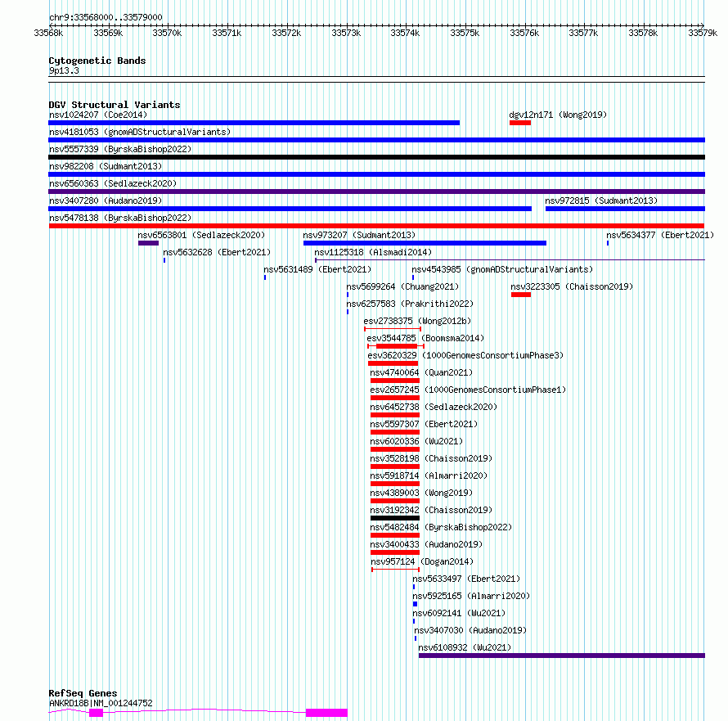Viewport: 728px width, 721px height.
Task: Open the nsv5699264 (Chuang2021) label
Action: coord(402,286)
